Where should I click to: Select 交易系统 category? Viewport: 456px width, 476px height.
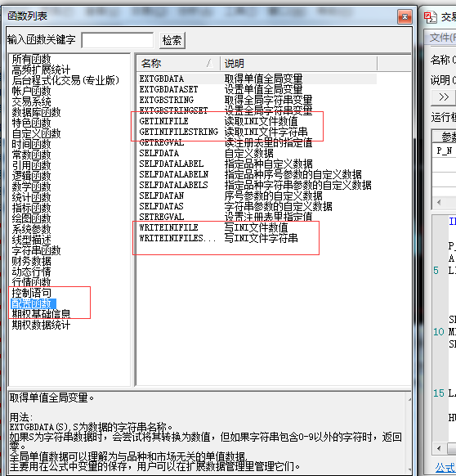(31, 101)
